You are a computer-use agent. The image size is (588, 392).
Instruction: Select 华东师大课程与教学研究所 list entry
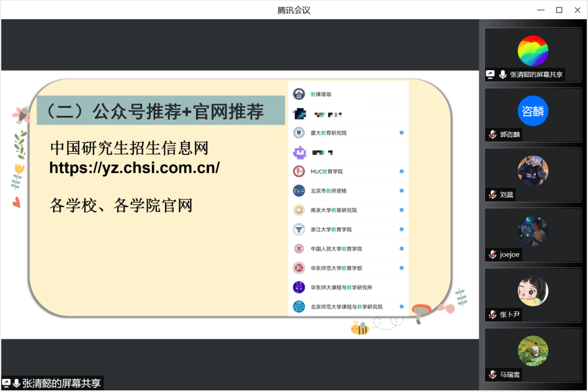(x=341, y=287)
